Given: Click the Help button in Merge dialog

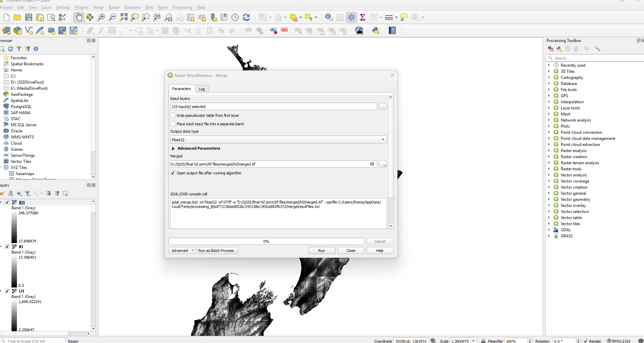Looking at the screenshot, I should [x=380, y=251].
